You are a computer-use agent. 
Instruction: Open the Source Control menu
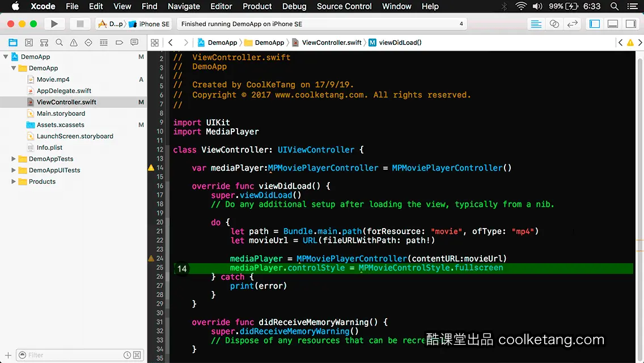344,6
